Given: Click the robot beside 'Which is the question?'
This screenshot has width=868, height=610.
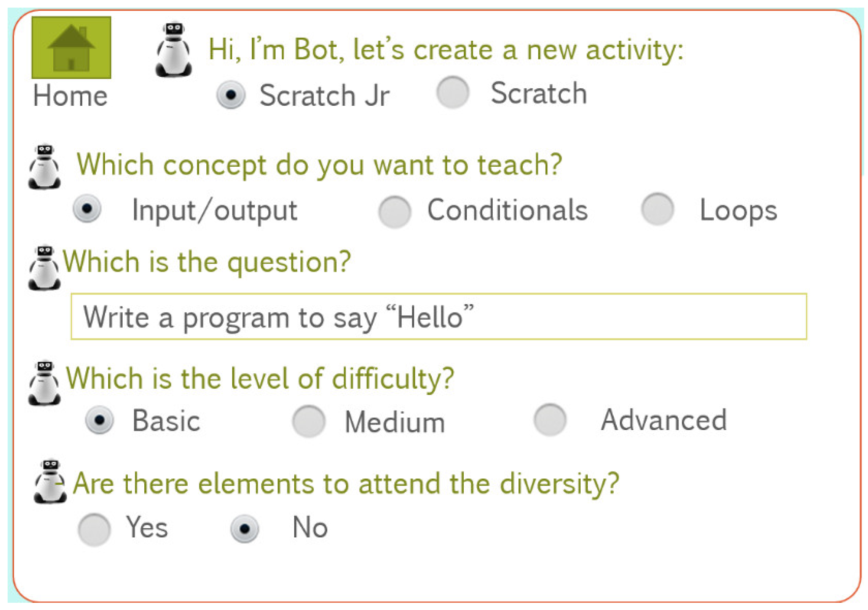Looking at the screenshot, I should [45, 267].
